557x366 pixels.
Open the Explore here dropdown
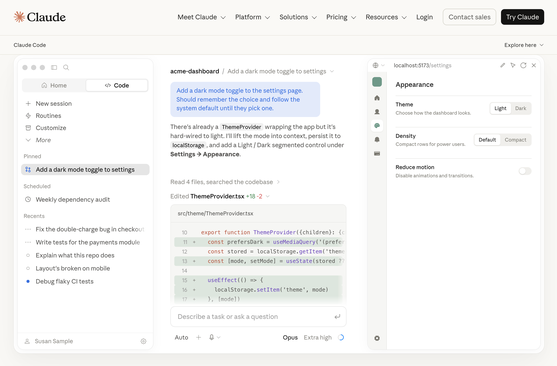point(524,45)
